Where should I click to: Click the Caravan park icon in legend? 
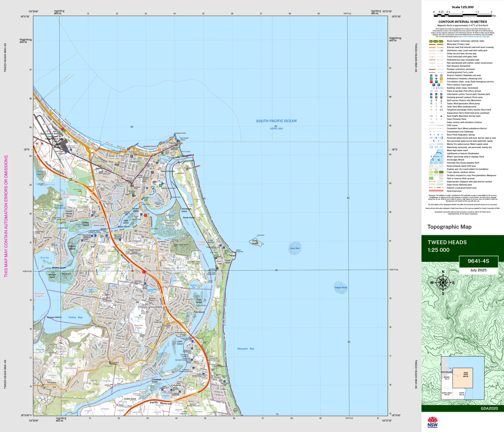click(441, 94)
